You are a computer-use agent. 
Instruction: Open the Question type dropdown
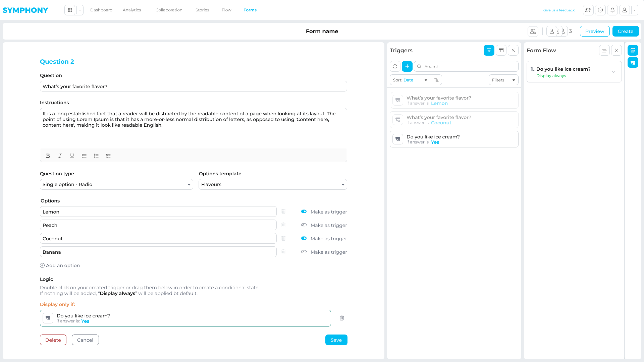[x=116, y=184]
